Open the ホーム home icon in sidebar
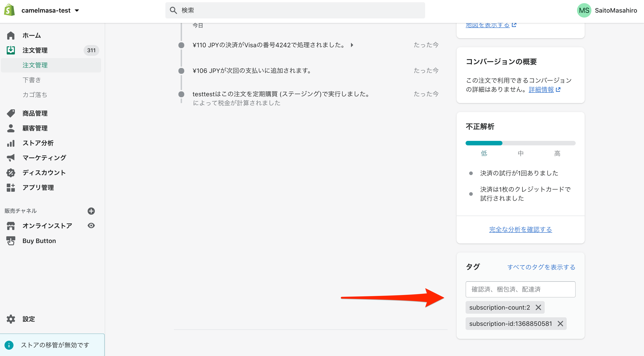The width and height of the screenshot is (644, 356). point(11,36)
